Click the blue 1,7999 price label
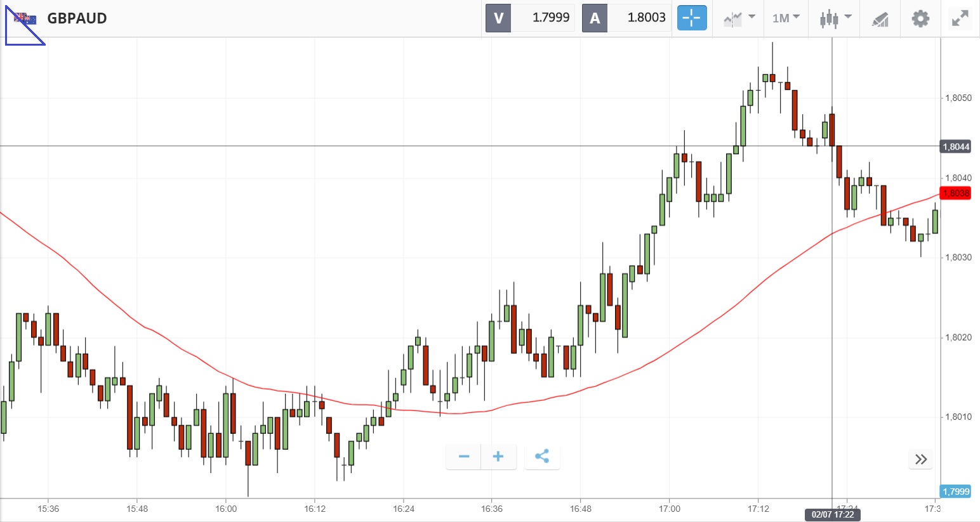980x522 pixels. 956,492
